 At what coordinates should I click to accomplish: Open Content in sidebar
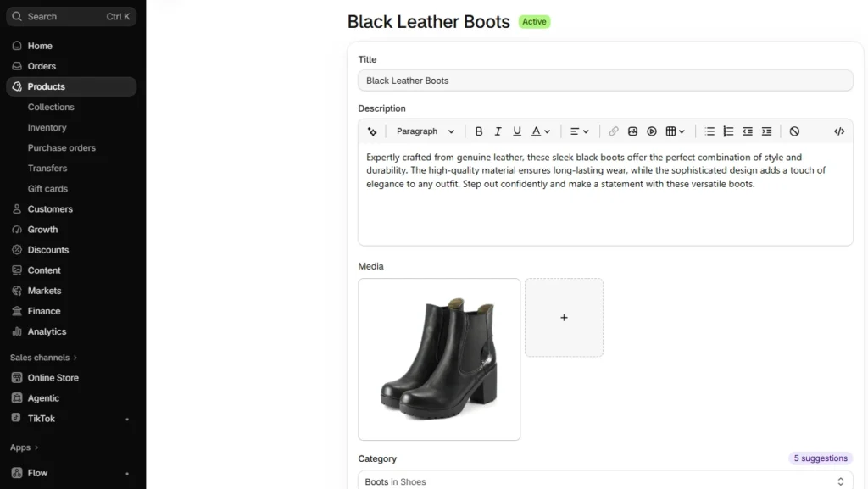(71, 270)
